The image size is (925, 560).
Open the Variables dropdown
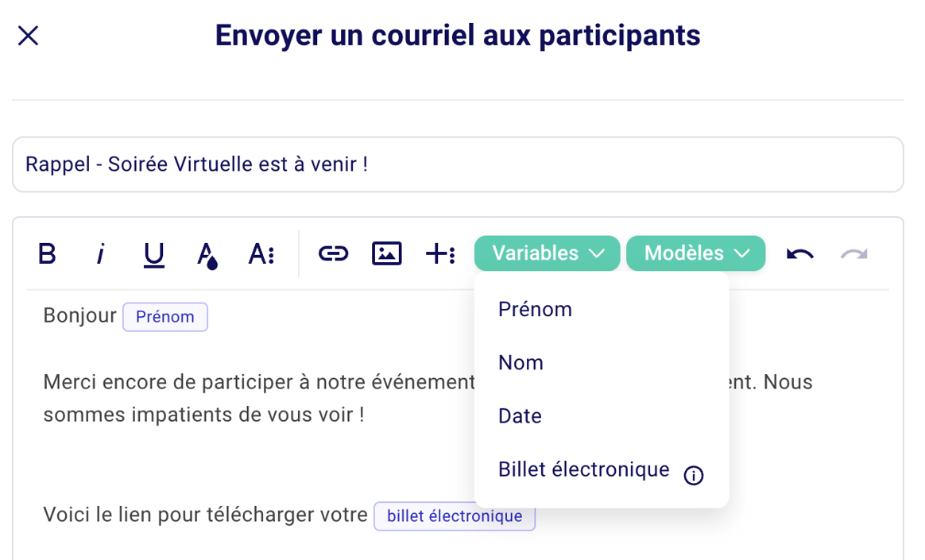click(x=547, y=253)
